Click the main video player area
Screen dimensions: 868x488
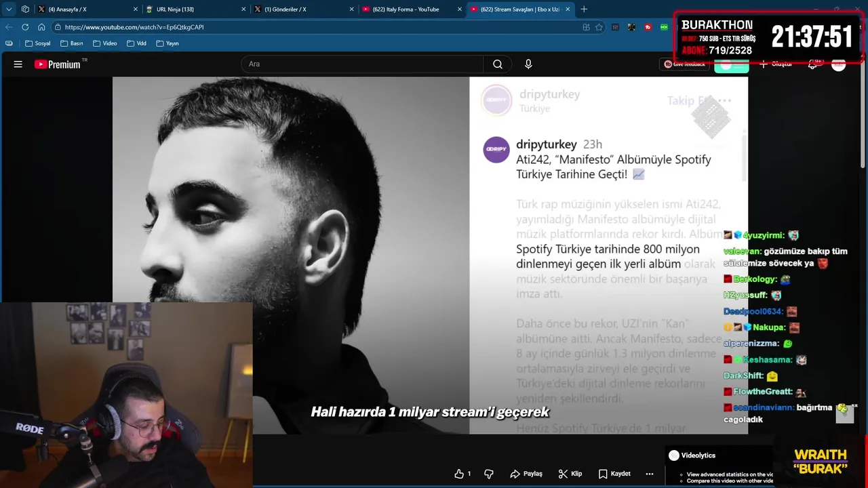click(430, 255)
